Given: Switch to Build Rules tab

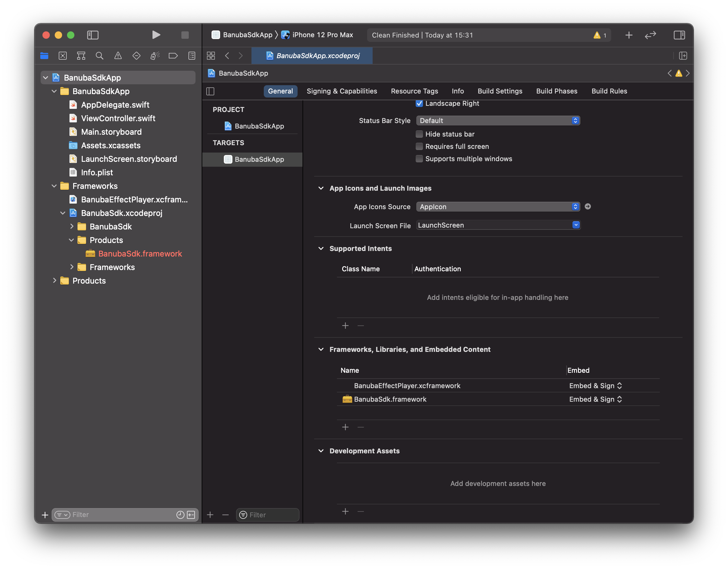Looking at the screenshot, I should (x=609, y=91).
